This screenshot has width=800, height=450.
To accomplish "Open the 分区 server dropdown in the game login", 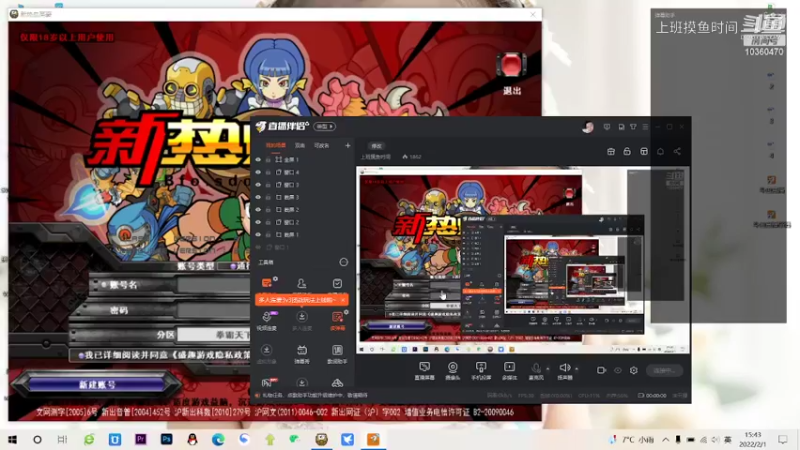I will click(214, 335).
